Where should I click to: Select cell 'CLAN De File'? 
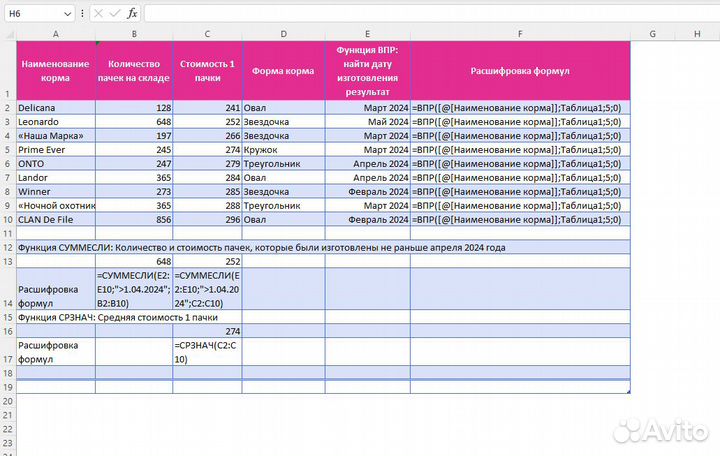tap(56, 220)
